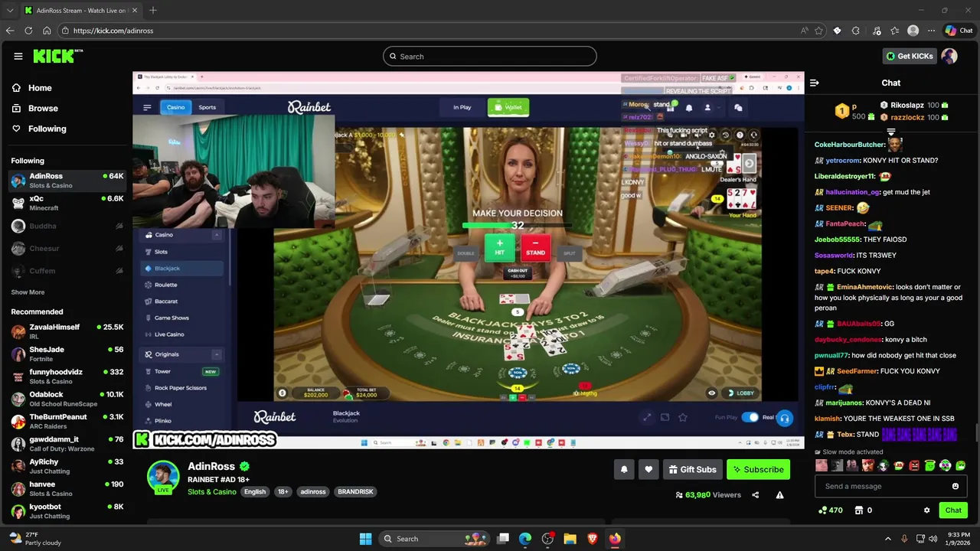
Task: Open chat settings gear icon
Action: [x=926, y=510]
